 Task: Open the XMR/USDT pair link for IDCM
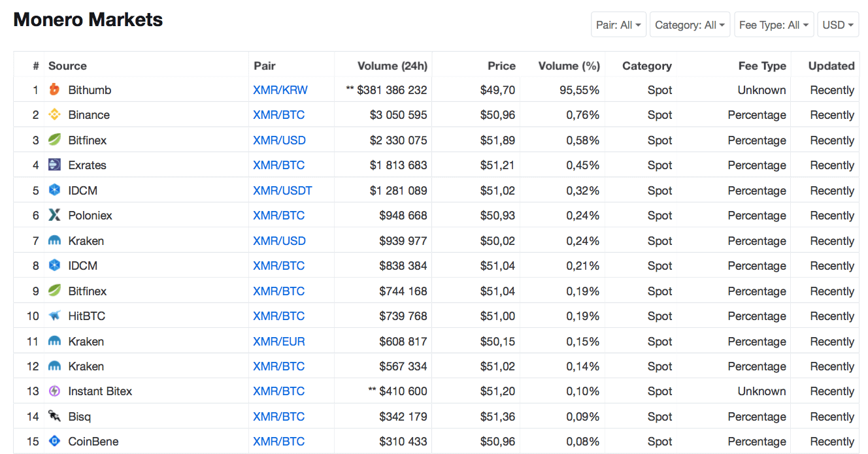[x=282, y=191]
